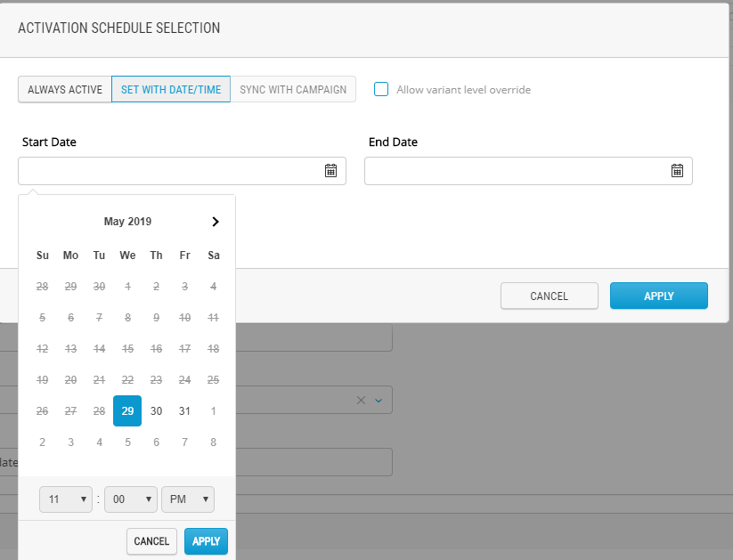Select May 29 in the calendar
733x560 pixels.
[127, 411]
